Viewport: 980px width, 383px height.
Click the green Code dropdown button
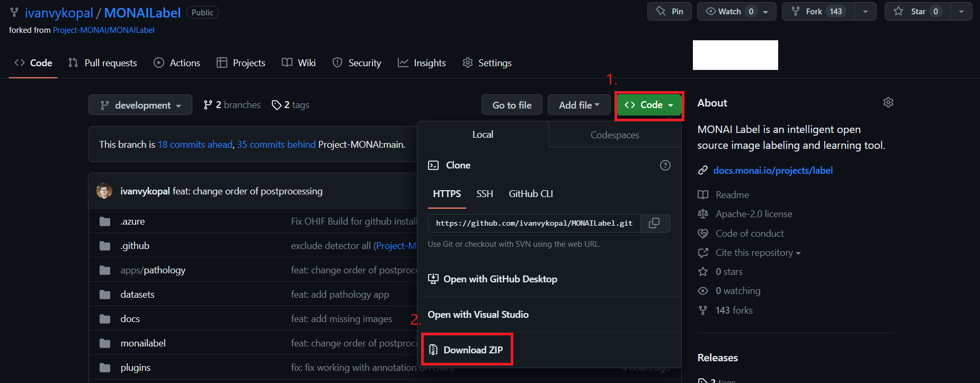(x=649, y=105)
